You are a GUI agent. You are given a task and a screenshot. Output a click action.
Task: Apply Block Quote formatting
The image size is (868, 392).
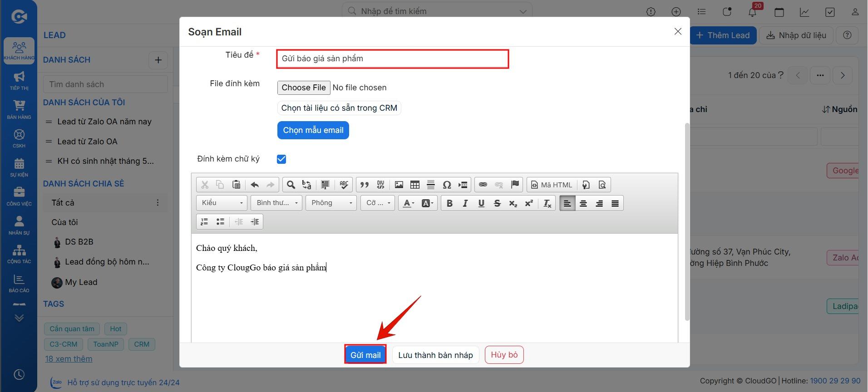[x=365, y=185]
